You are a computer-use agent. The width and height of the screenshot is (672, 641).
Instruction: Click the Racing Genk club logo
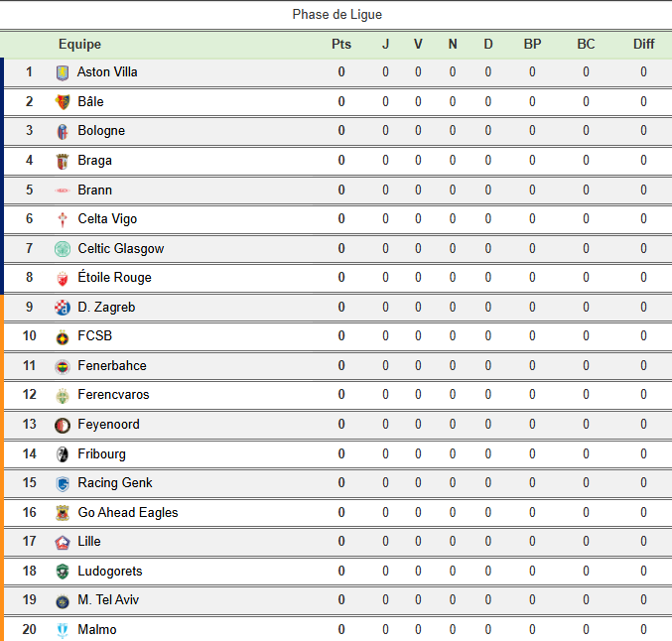pos(63,483)
